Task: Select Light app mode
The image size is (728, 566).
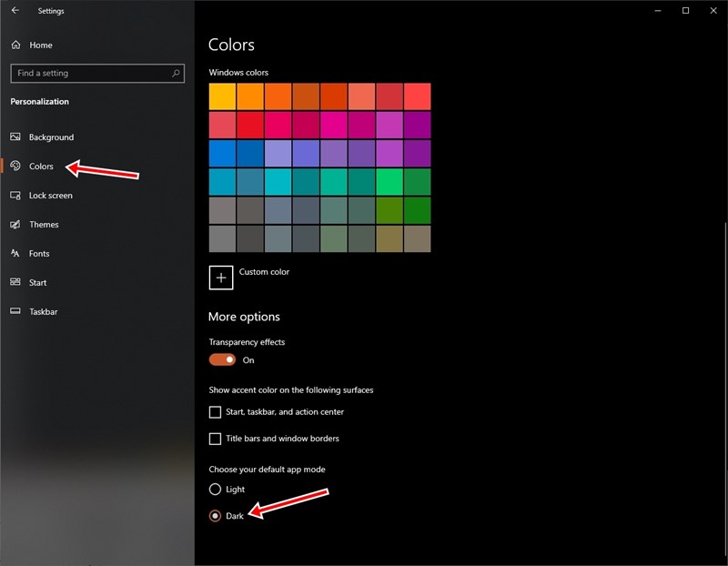Action: [x=215, y=489]
